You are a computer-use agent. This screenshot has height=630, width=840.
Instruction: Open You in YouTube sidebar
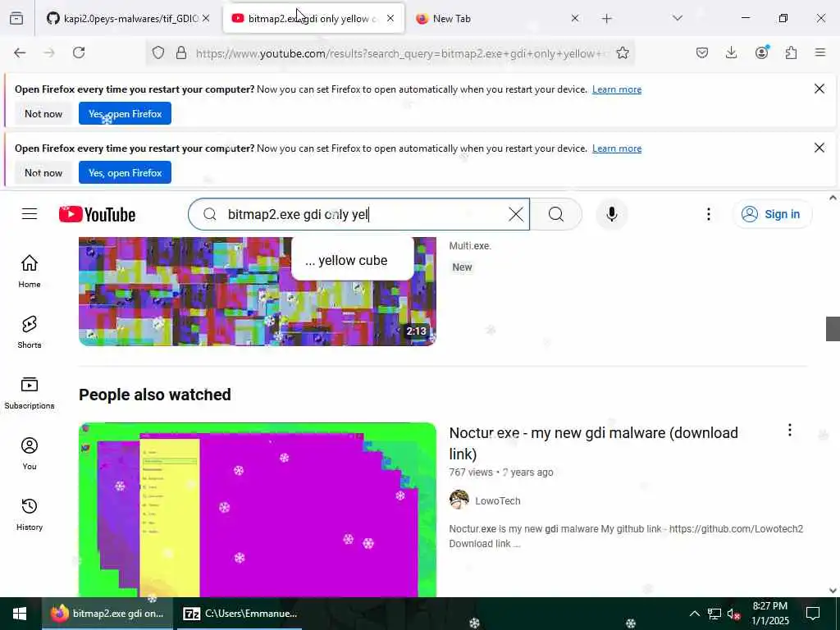pyautogui.click(x=30, y=453)
